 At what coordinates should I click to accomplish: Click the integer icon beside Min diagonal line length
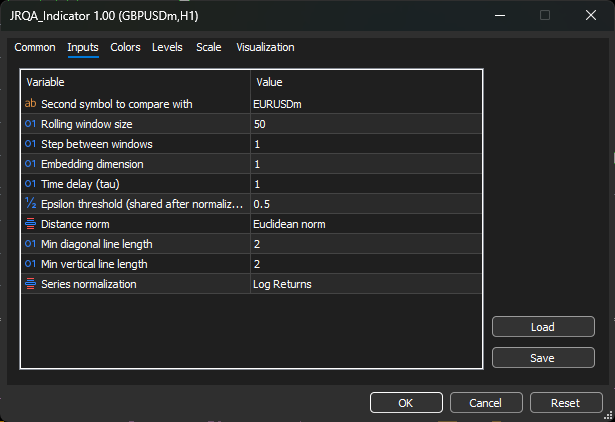coord(30,244)
